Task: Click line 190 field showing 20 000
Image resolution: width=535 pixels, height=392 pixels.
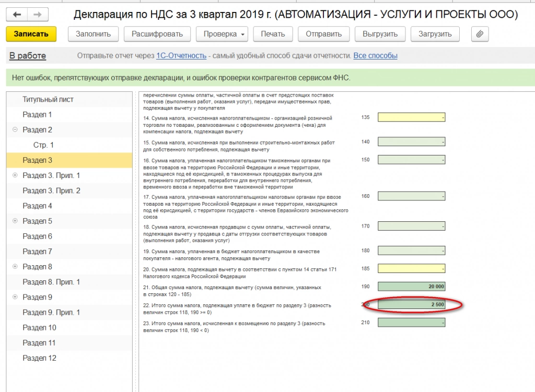Action: [412, 287]
